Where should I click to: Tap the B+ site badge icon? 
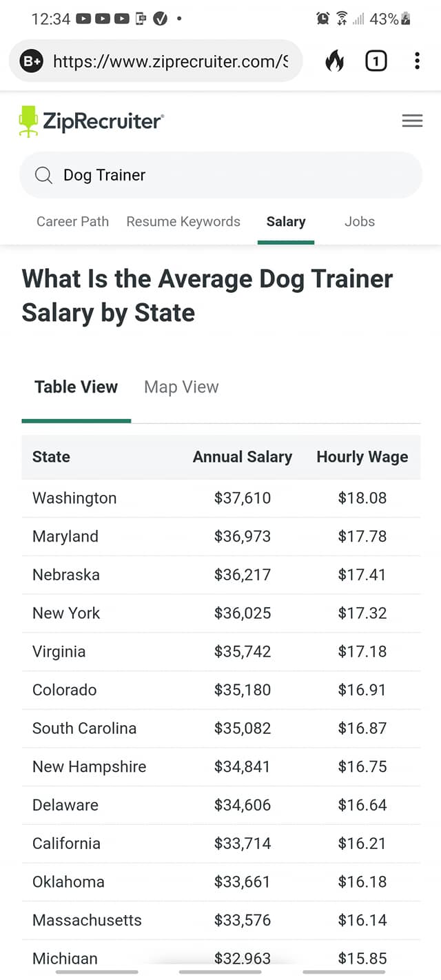click(x=32, y=61)
